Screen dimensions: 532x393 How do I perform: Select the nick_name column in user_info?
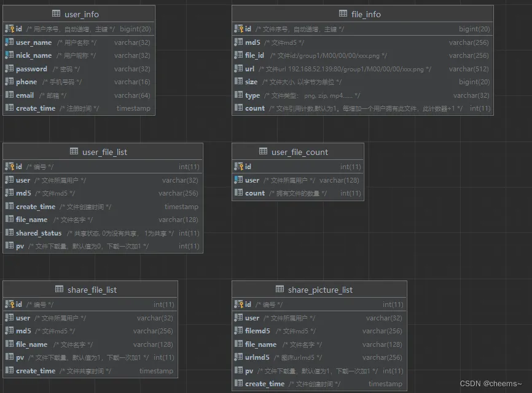click(79, 55)
